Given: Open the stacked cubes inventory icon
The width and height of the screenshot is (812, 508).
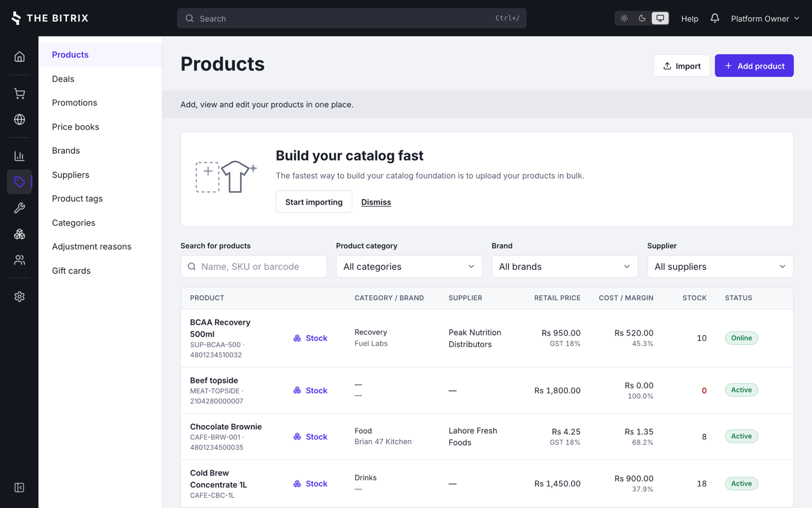Looking at the screenshot, I should pos(19,234).
